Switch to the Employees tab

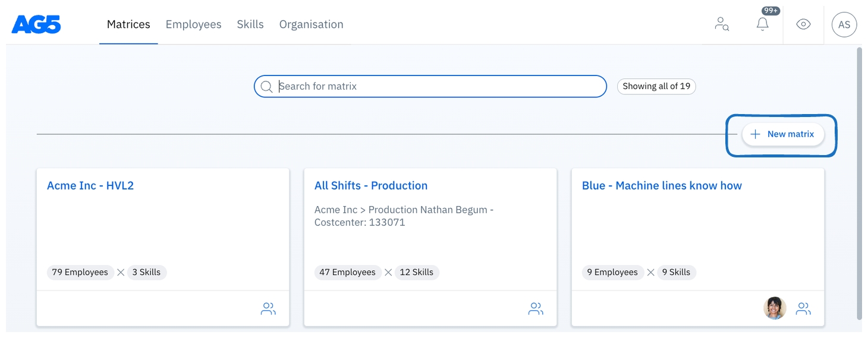pyautogui.click(x=193, y=24)
